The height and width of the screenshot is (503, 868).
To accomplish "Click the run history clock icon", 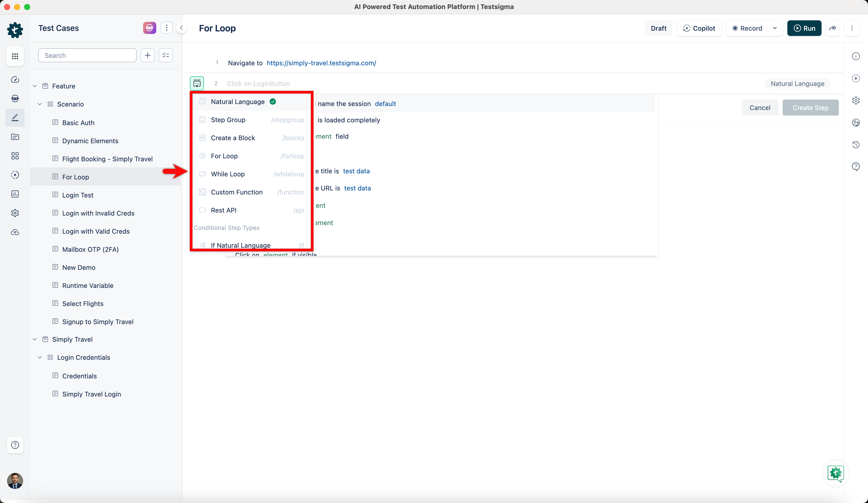I will tap(856, 145).
